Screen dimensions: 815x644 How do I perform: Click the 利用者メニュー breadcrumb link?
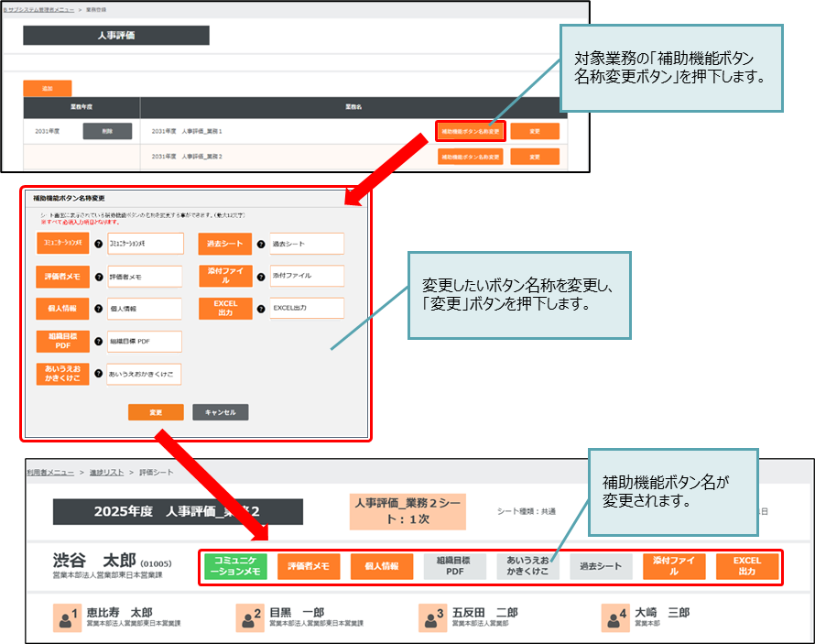tap(49, 472)
